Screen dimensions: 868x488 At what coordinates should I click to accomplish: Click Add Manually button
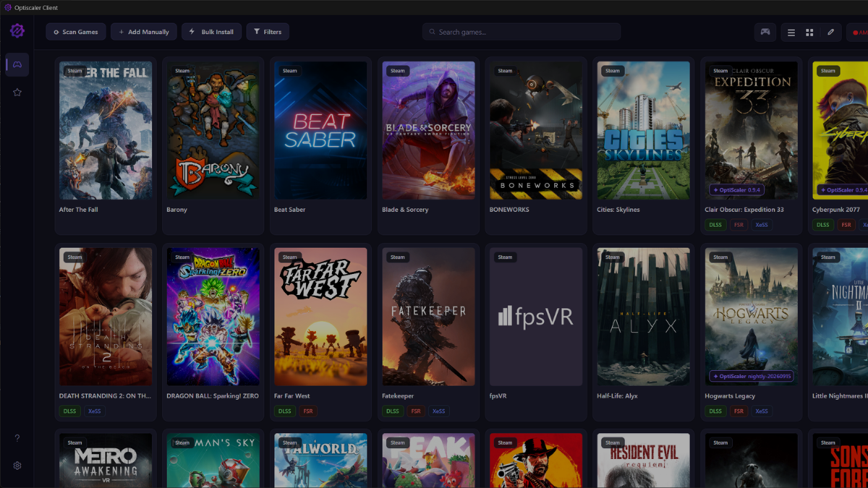[143, 32]
